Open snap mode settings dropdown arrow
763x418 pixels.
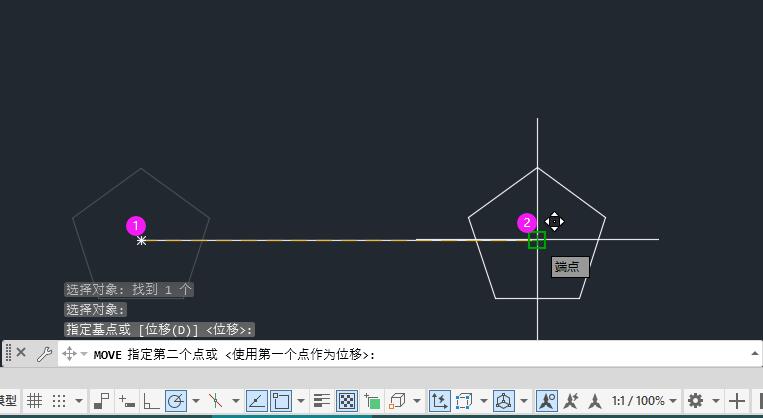(79, 401)
